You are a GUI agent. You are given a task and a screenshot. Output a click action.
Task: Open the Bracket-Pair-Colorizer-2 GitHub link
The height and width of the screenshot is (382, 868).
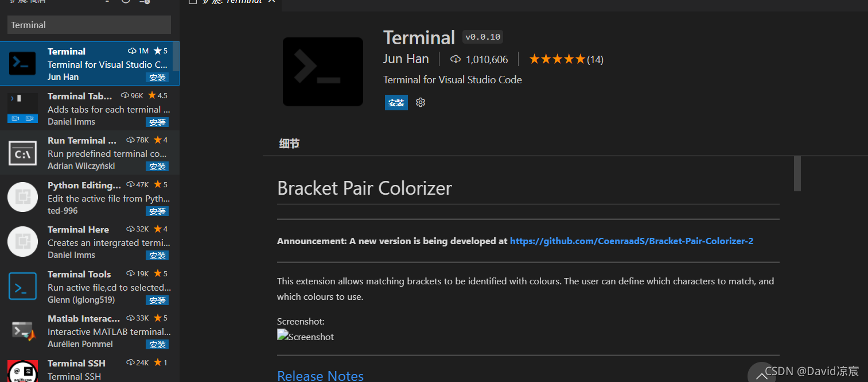tap(632, 241)
